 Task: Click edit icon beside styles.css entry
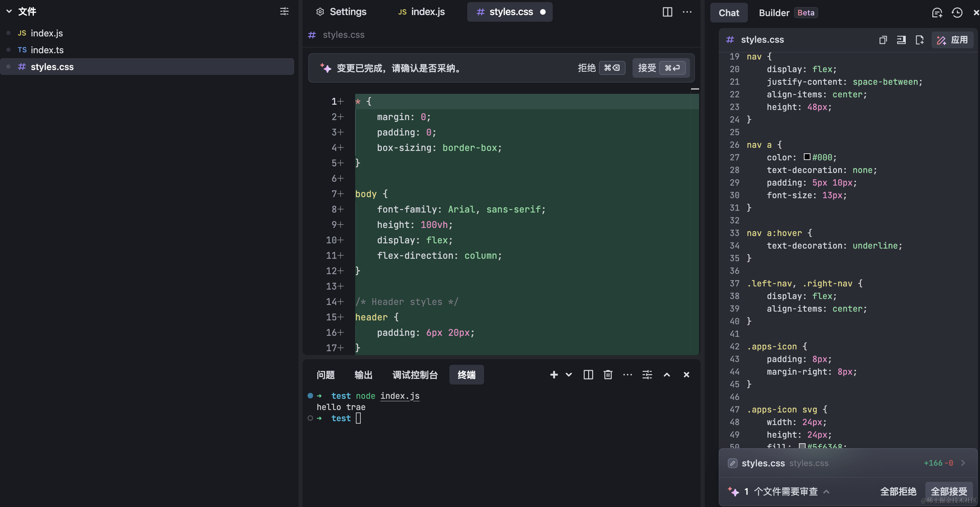[732, 463]
